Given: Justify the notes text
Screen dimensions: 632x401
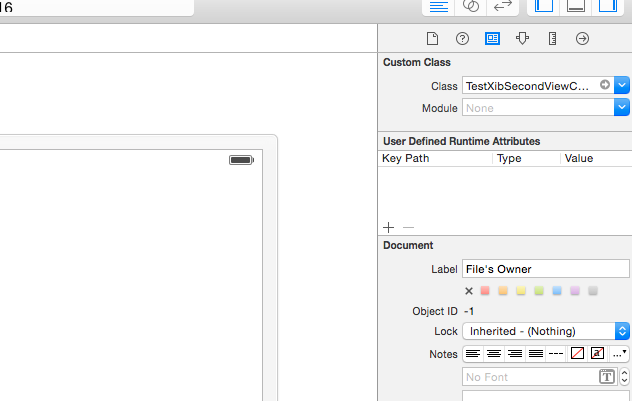Looking at the screenshot, I should (x=536, y=354).
